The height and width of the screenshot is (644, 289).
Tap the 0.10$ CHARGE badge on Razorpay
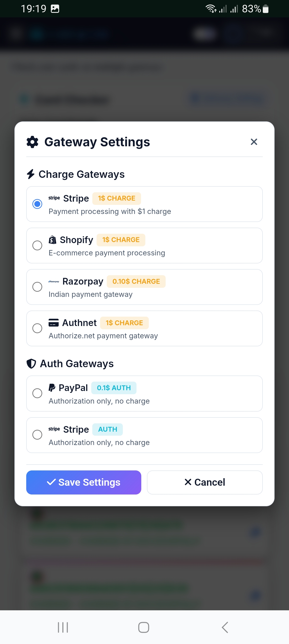pyautogui.click(x=136, y=281)
